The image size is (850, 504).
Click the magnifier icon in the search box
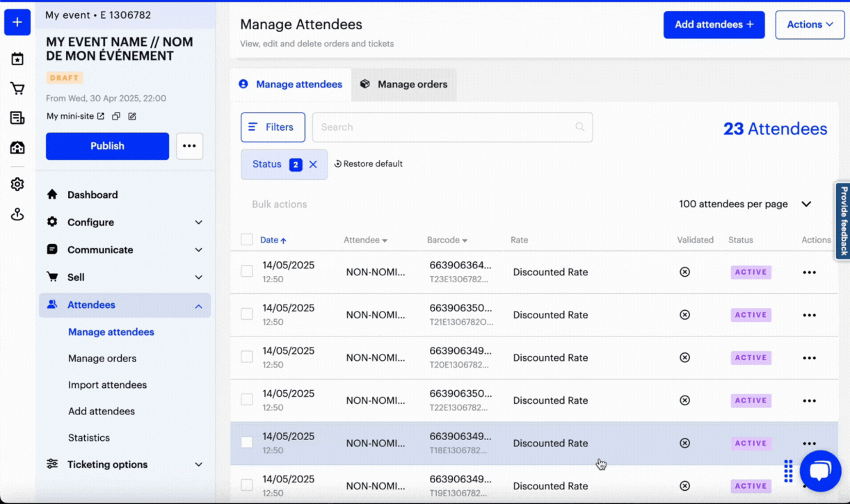579,127
